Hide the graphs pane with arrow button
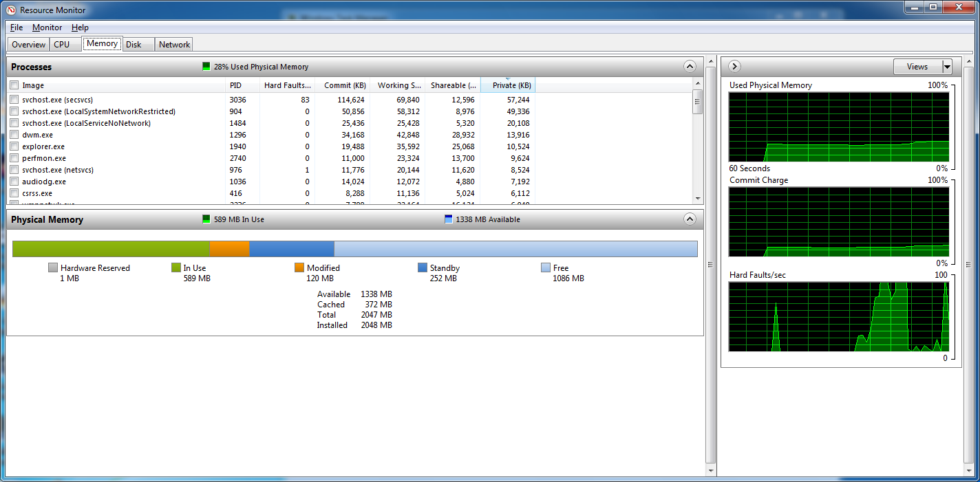 tap(734, 67)
